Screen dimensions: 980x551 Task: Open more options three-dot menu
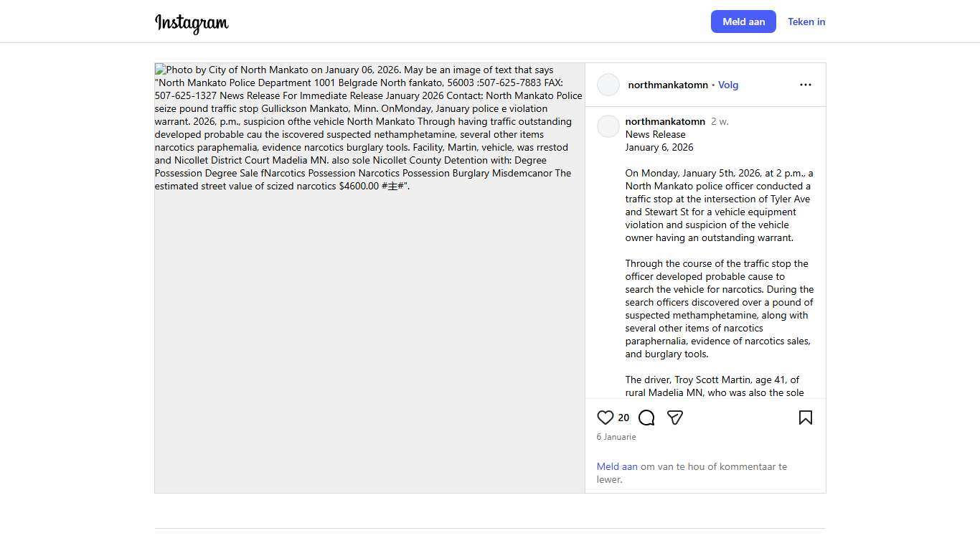point(805,85)
